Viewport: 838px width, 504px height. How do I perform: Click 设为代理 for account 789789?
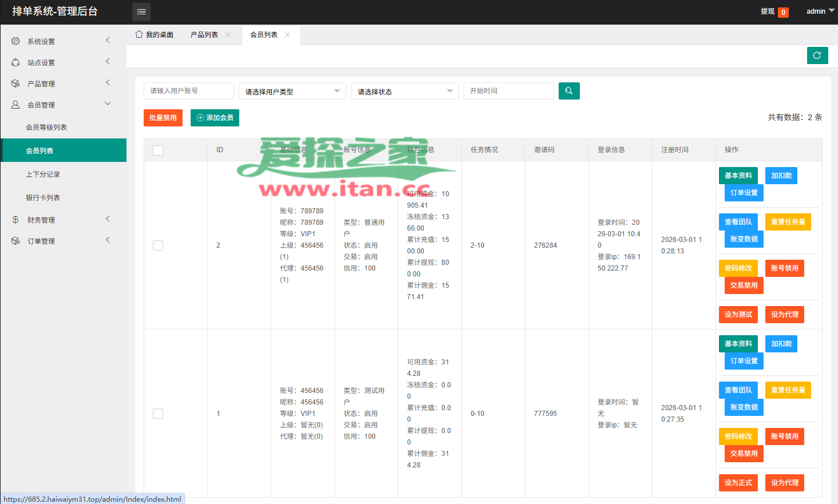[784, 315]
